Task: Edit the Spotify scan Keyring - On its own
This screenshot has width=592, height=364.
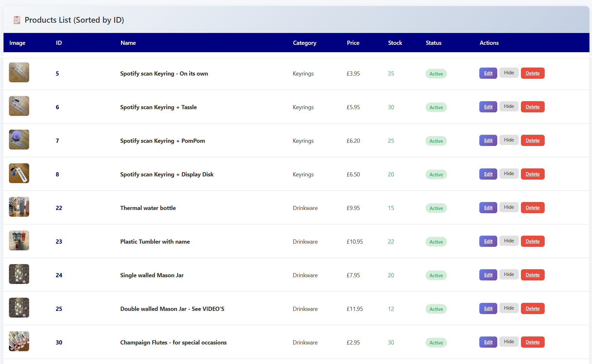Action: pos(488,73)
